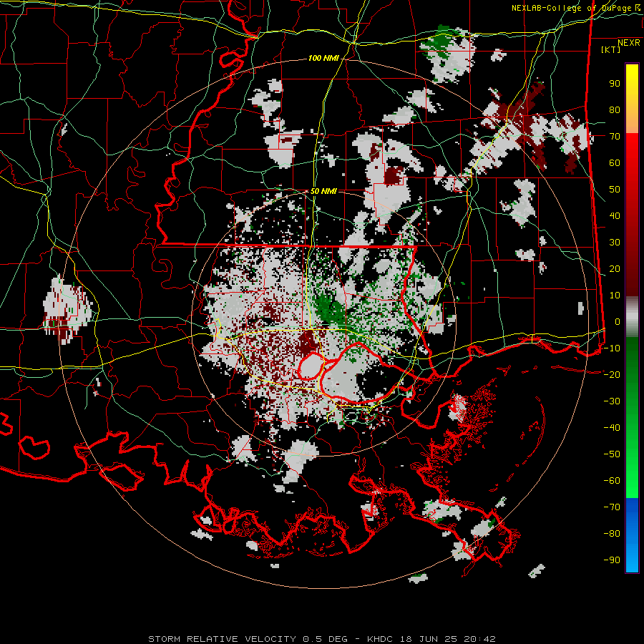Select the -30 legend value
The height and width of the screenshot is (644, 644).
pyautogui.click(x=612, y=401)
